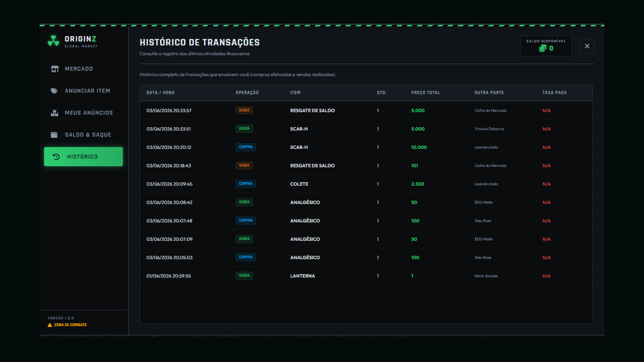Click item SCAR-H in 20:33:51 row
The width and height of the screenshot is (644, 362).
click(x=299, y=129)
